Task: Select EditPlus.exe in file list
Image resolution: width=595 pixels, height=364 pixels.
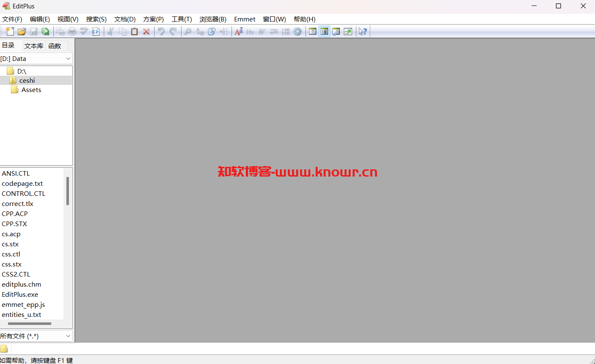Action: (20, 295)
